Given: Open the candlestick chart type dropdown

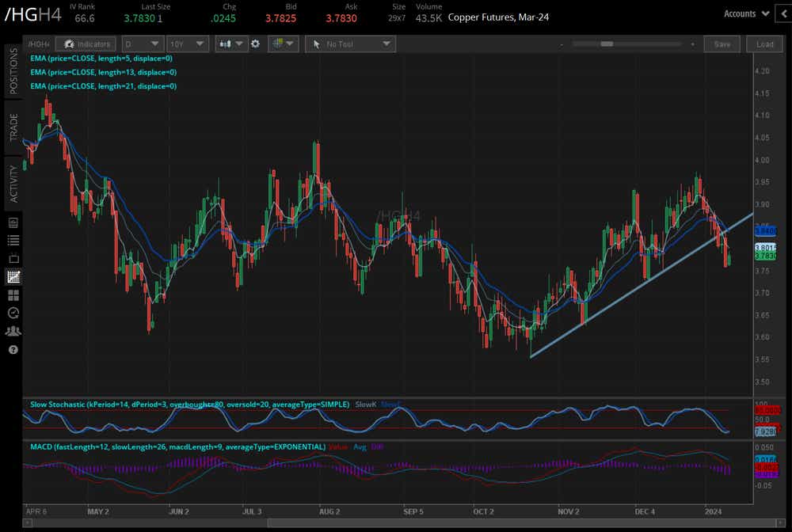Looking at the screenshot, I should point(233,44).
